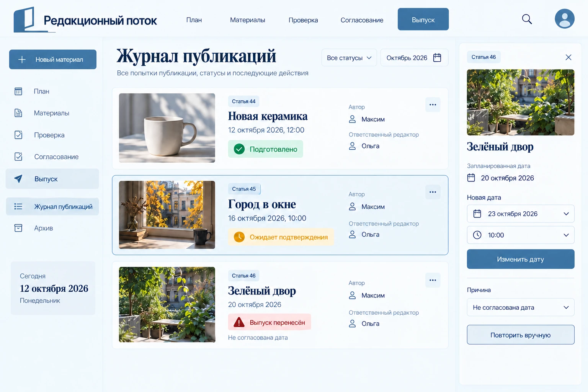
Task: Open the Новая дата 23 октября 2026 dropdown
Action: [x=521, y=214]
